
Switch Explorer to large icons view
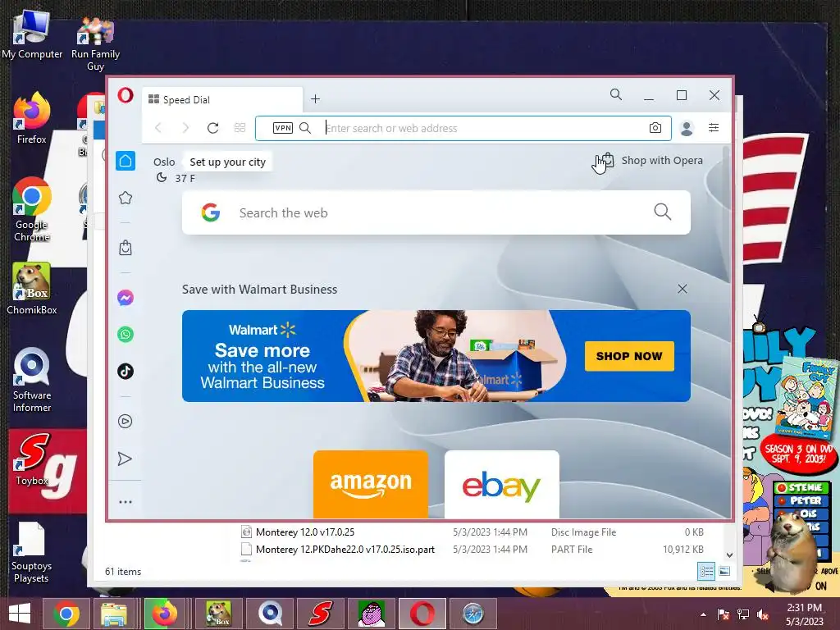point(724,571)
